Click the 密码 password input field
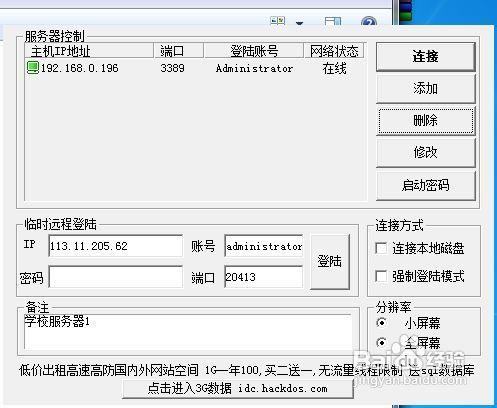497x408 pixels. (x=115, y=277)
